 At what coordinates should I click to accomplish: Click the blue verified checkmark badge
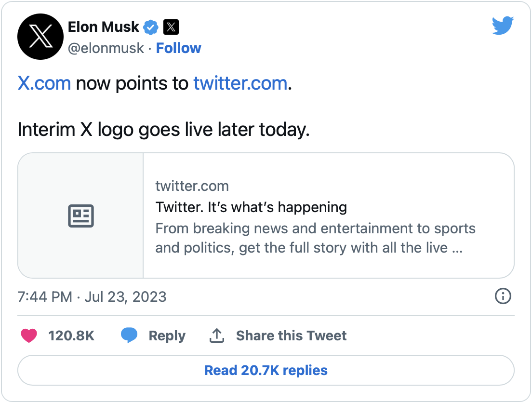[x=151, y=27]
